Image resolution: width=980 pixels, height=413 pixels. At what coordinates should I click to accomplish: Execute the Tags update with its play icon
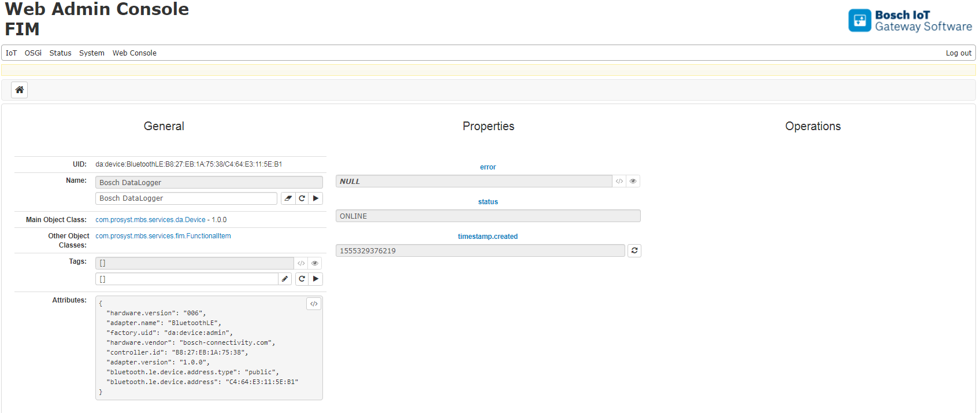[315, 279]
